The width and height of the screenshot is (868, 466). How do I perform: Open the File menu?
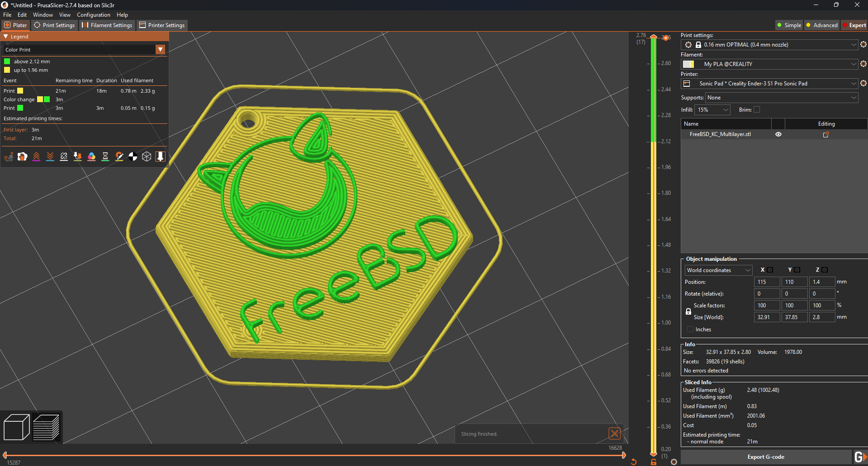tap(7, 15)
